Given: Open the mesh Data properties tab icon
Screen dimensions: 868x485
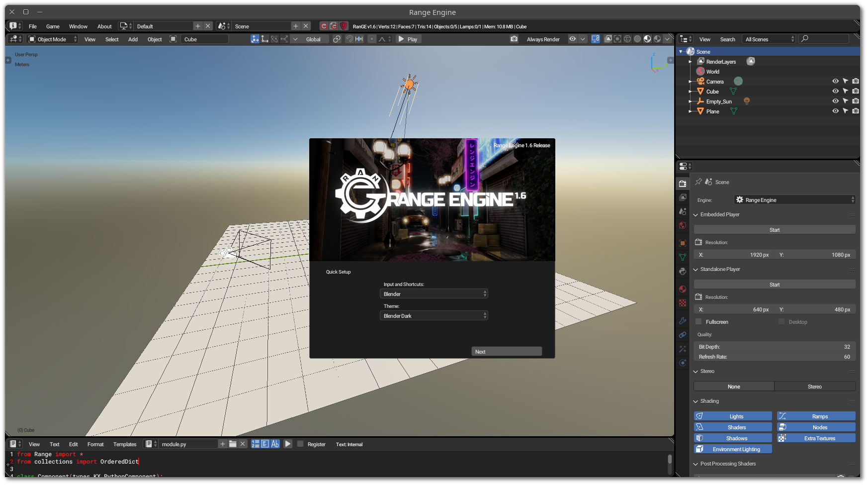Looking at the screenshot, I should tap(683, 257).
